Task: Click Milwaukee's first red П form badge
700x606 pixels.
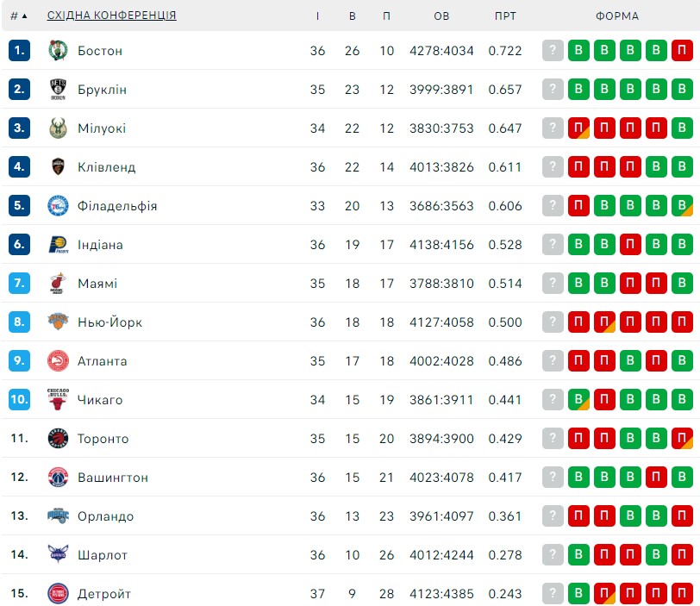Action: coord(578,128)
